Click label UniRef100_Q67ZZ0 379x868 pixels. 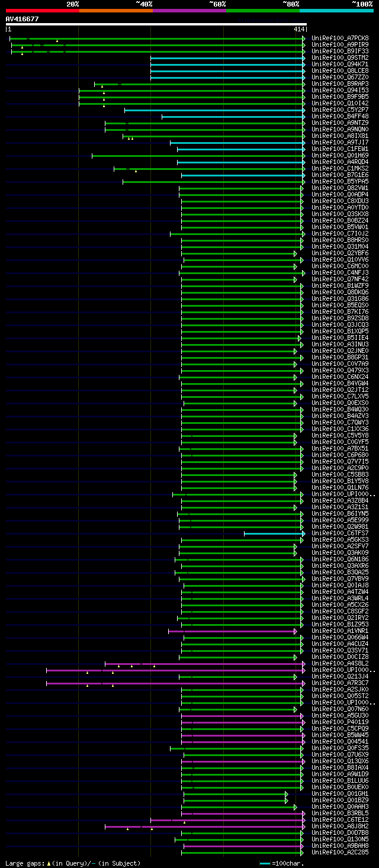click(x=340, y=77)
